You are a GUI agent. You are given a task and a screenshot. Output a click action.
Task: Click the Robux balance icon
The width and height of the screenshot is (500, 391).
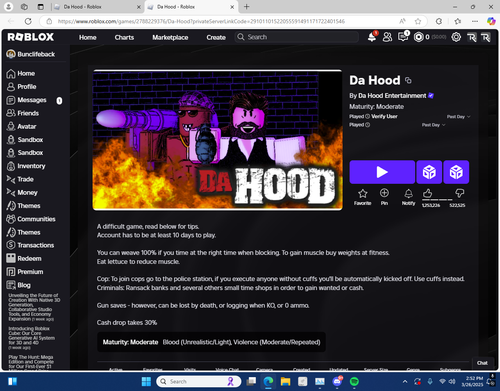coord(418,37)
